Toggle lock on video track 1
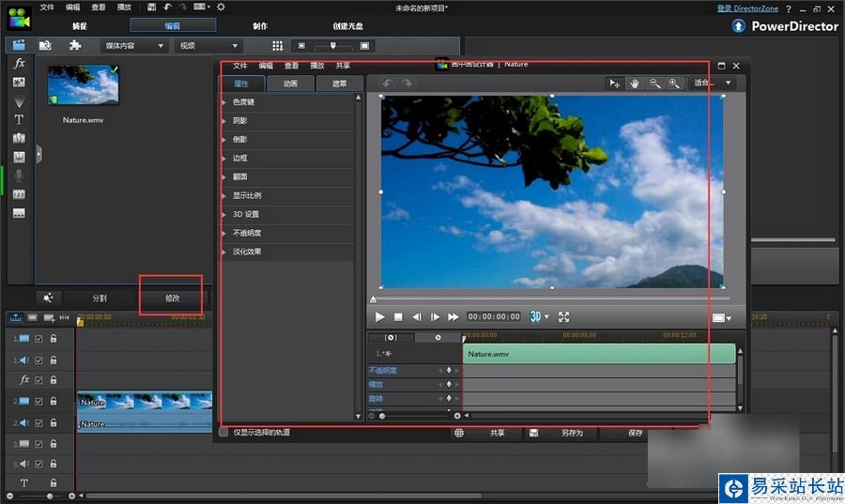845x504 pixels. 54,339
